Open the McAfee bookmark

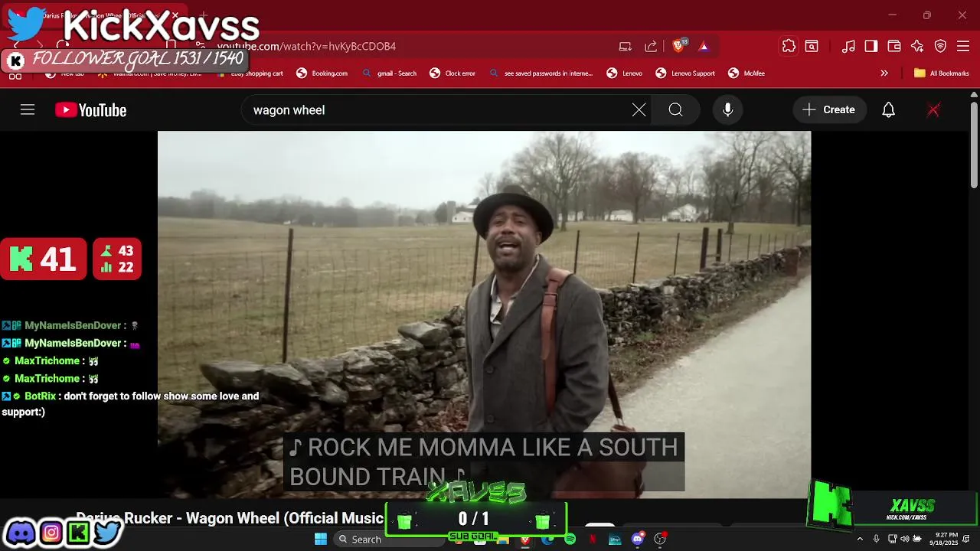[x=746, y=73]
